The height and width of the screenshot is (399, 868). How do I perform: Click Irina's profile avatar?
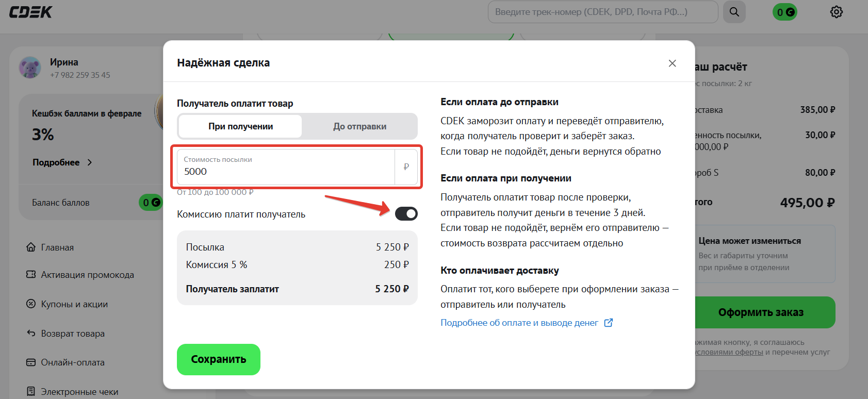coord(30,68)
